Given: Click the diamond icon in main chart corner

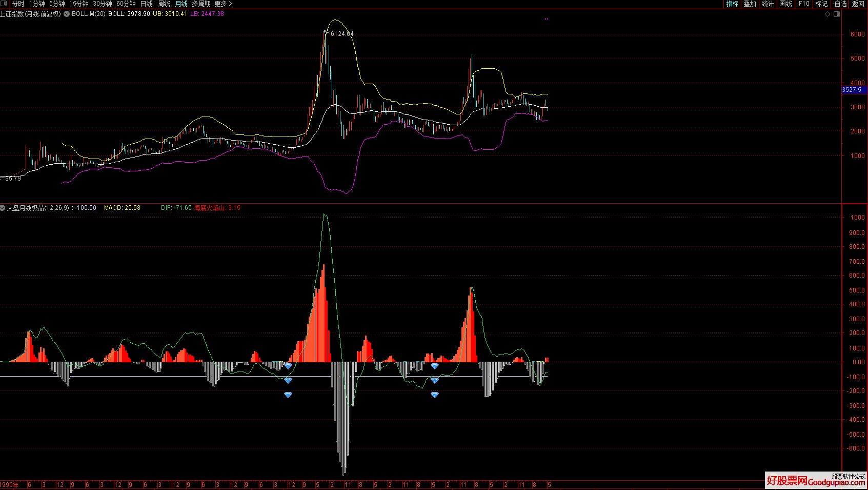Looking at the screenshot, I should click(827, 14).
